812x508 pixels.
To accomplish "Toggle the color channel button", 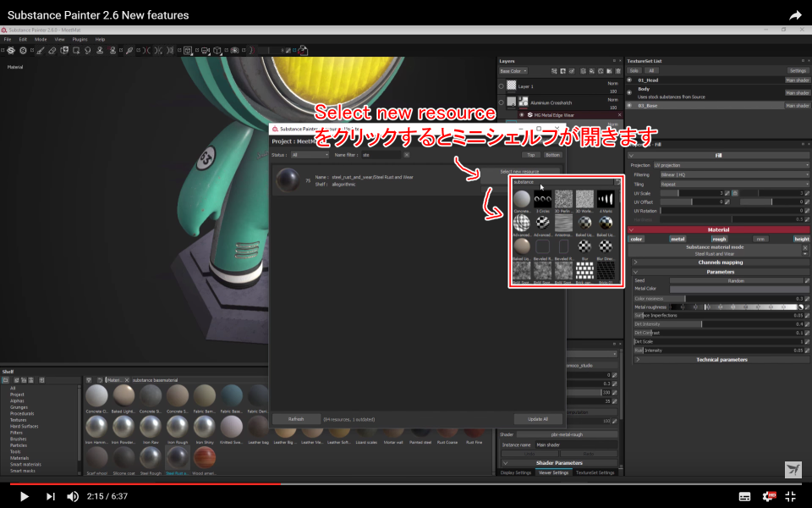I will 636,239.
